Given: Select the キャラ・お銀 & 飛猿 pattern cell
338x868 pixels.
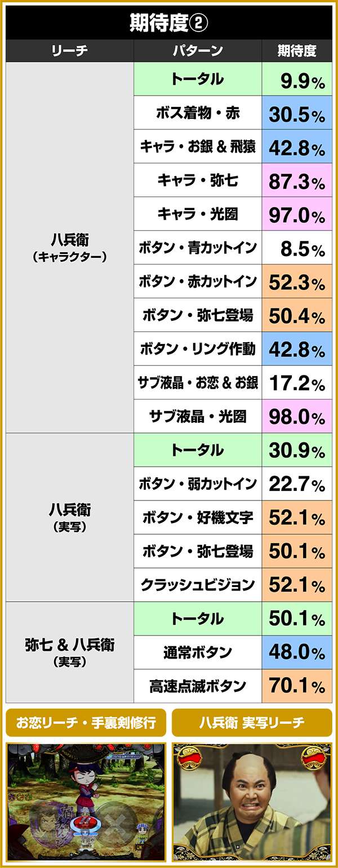Looking at the screenshot, I should point(198,147).
